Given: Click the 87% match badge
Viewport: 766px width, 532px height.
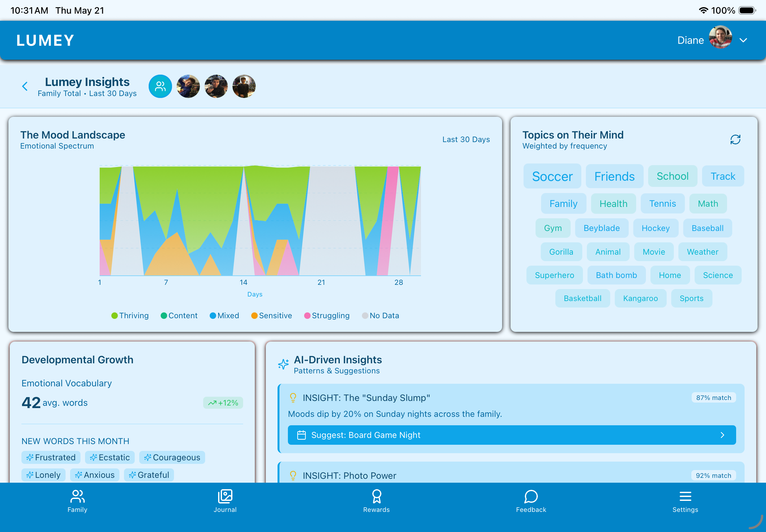Looking at the screenshot, I should point(713,398).
